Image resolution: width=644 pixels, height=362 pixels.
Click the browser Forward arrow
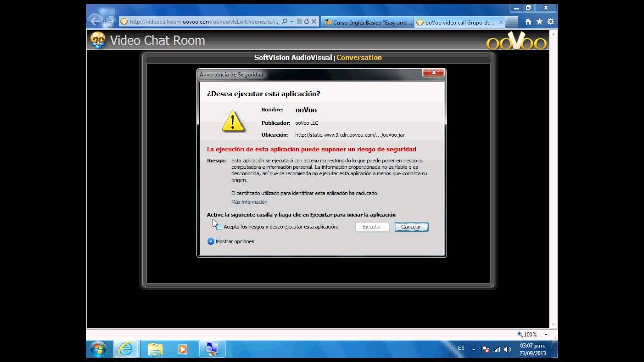[110, 21]
